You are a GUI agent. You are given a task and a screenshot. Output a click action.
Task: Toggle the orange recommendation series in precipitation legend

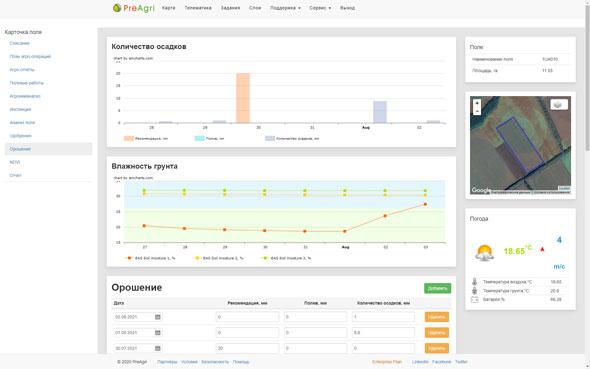click(x=129, y=138)
